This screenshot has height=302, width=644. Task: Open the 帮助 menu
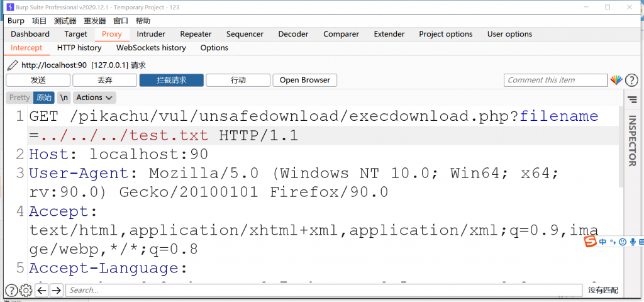click(x=143, y=21)
